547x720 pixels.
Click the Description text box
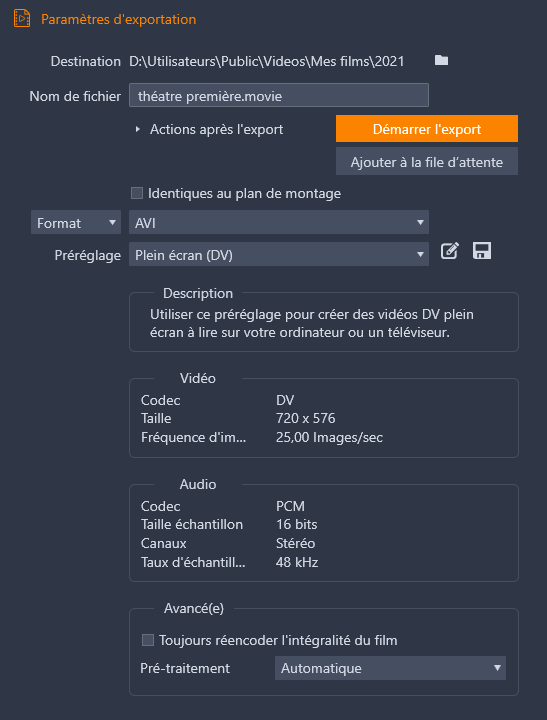[324, 323]
